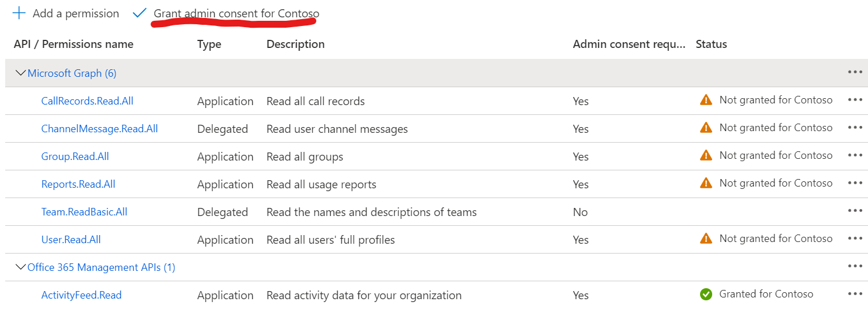Click 'Application' type in ActivityFeed.Read row
The height and width of the screenshot is (309, 868).
pyautogui.click(x=225, y=295)
